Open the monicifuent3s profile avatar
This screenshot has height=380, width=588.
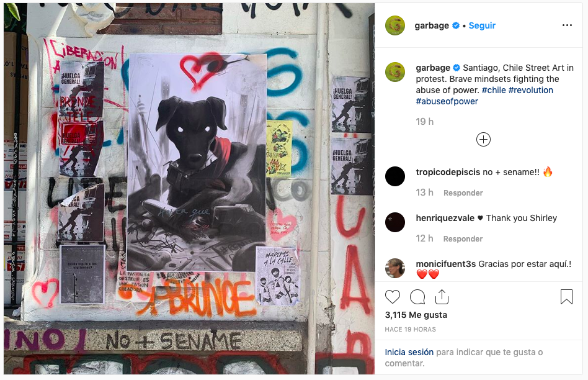click(x=395, y=268)
